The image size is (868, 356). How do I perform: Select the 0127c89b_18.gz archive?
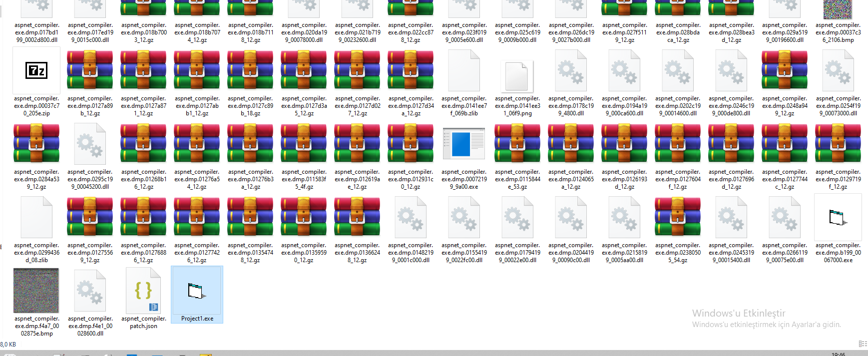(250, 71)
